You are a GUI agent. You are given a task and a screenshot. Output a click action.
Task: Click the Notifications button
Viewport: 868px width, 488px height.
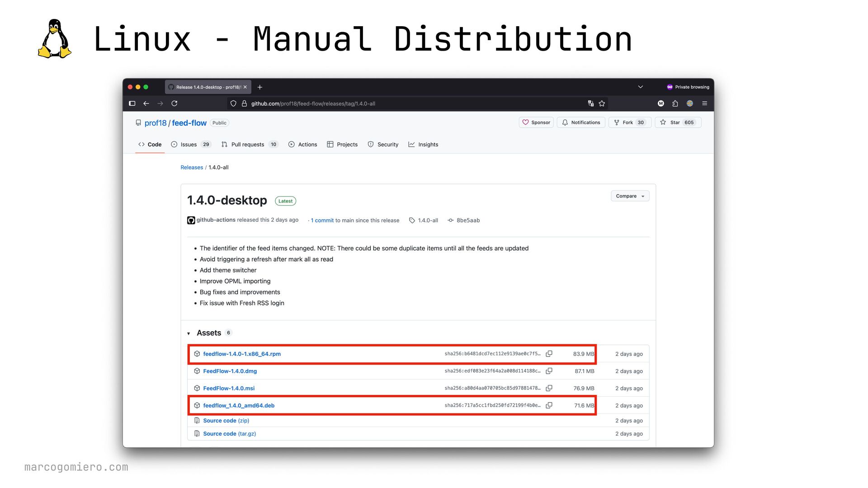581,122
